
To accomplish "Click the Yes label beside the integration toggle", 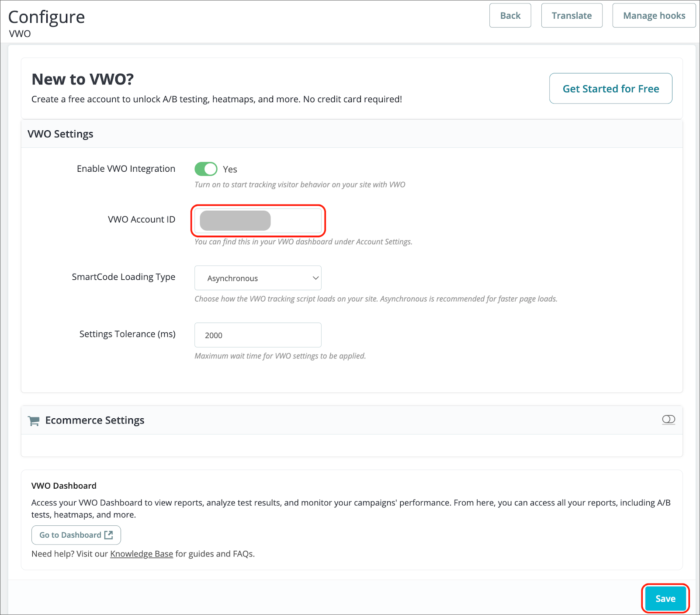I will [x=230, y=169].
